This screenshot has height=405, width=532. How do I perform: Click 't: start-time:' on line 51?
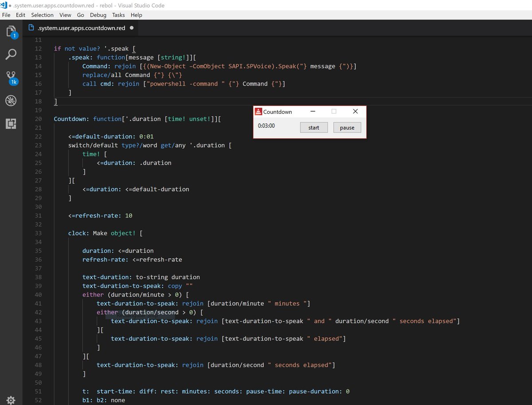pos(109,391)
